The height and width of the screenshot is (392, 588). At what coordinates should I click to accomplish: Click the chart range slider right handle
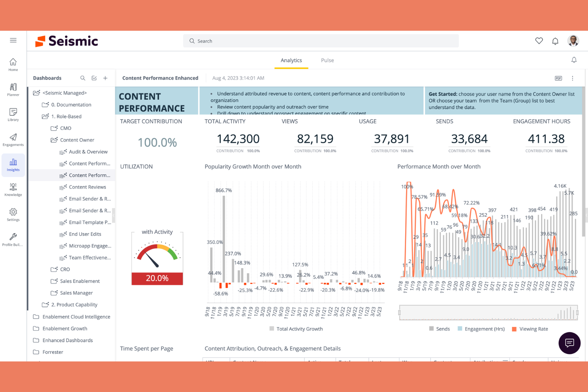577,313
